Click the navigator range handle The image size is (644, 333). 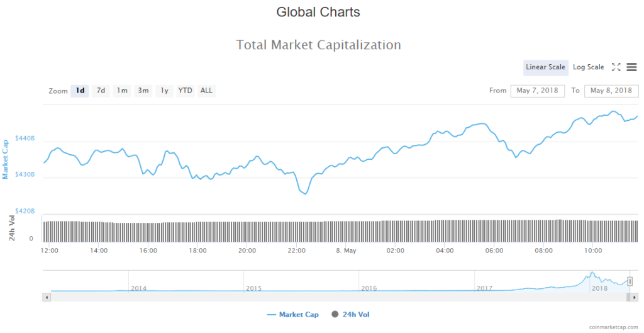pos(630,281)
